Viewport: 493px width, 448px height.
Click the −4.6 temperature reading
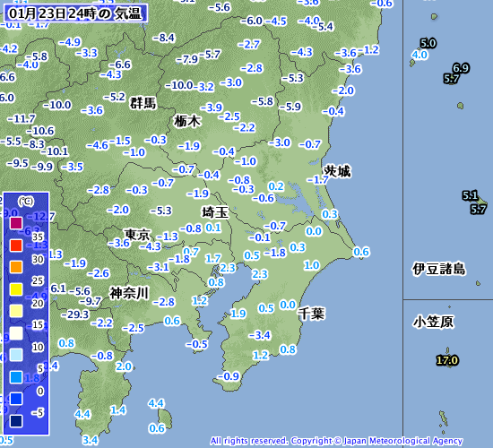click(98, 145)
